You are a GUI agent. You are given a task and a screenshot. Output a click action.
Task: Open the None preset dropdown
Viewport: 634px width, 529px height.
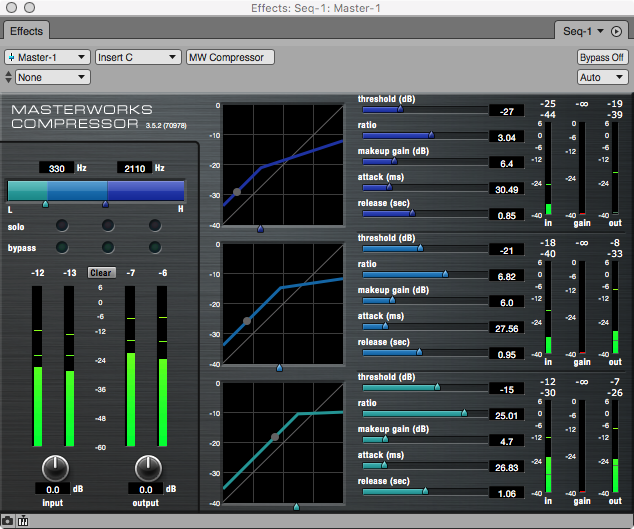[53, 77]
